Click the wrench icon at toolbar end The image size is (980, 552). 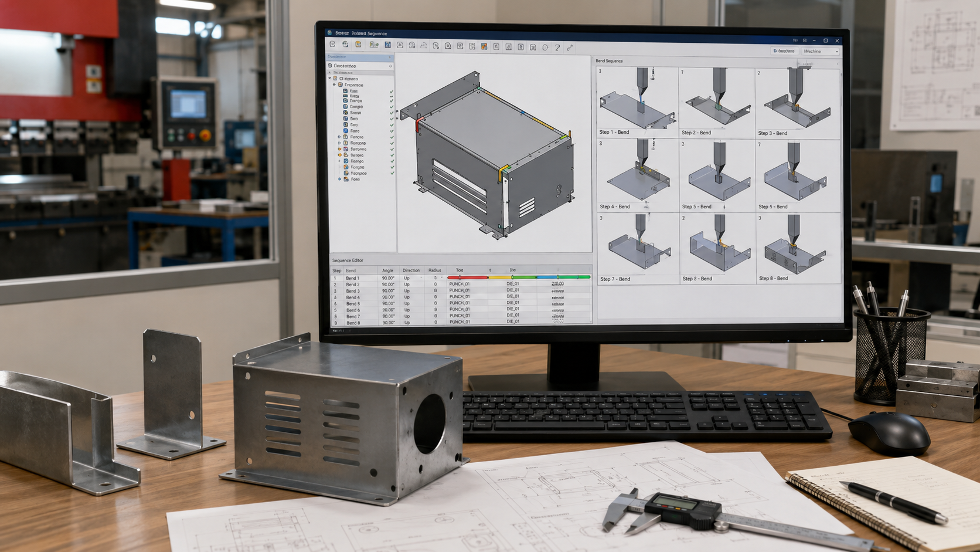coord(570,48)
